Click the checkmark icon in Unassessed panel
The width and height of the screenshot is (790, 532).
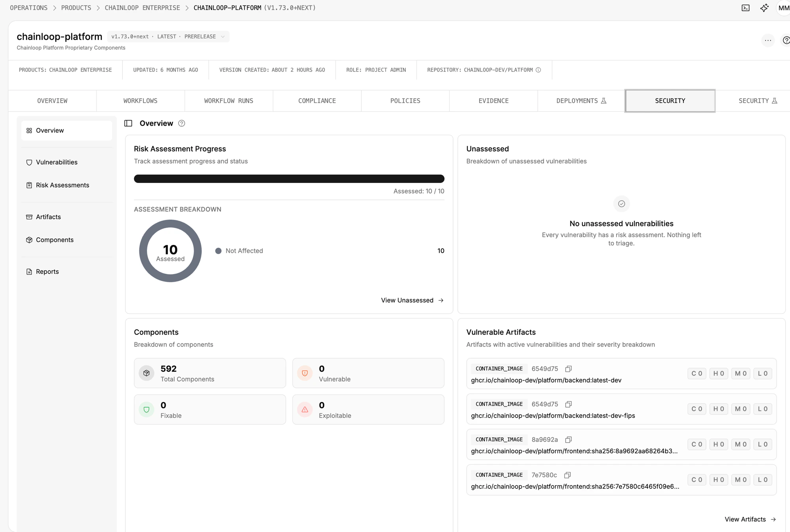tap(621, 204)
